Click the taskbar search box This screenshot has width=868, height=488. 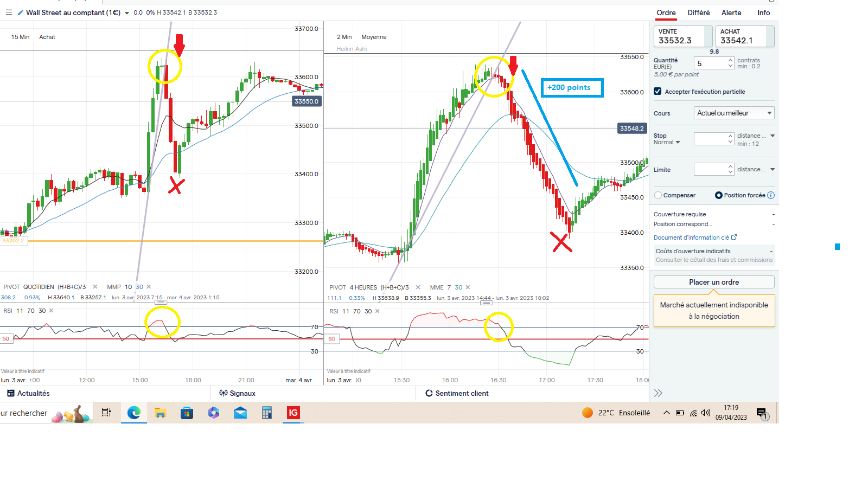(x=46, y=413)
